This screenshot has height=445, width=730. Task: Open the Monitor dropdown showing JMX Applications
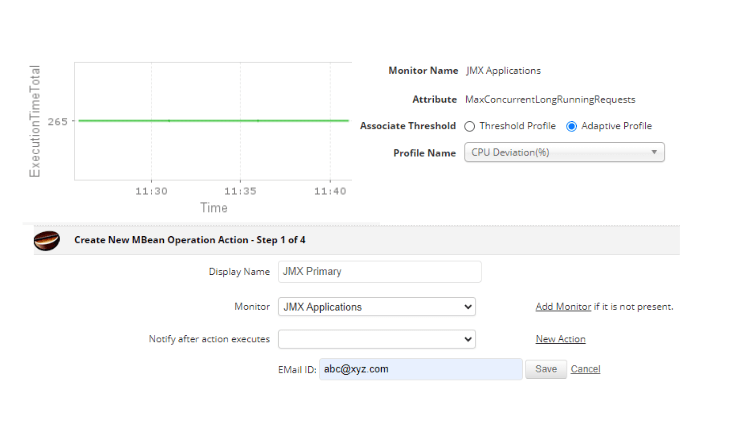click(x=377, y=307)
